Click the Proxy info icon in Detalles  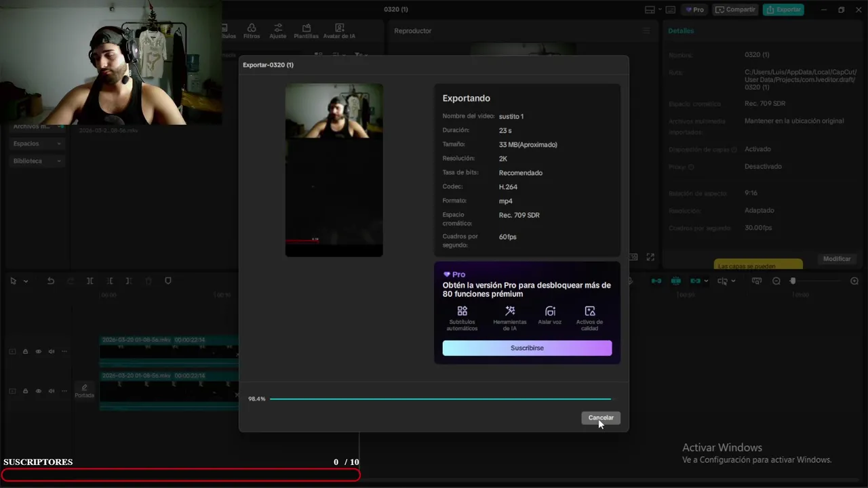coord(691,167)
